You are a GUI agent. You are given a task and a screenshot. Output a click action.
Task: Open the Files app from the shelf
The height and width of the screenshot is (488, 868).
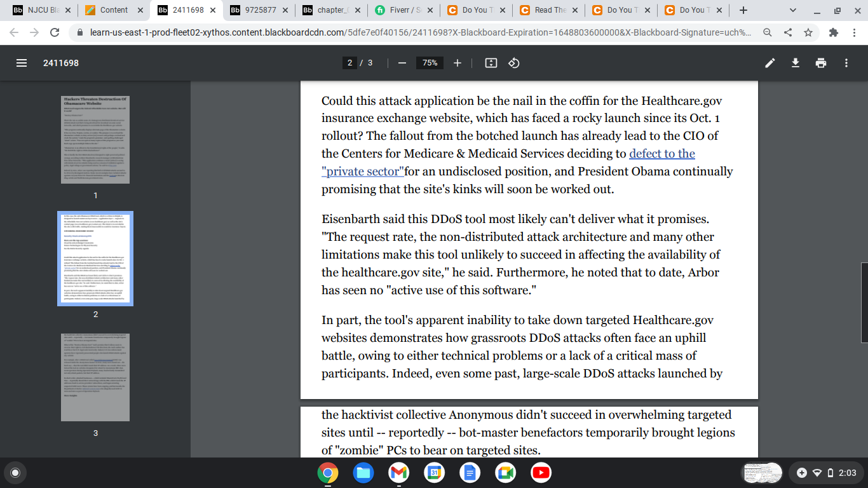363,473
